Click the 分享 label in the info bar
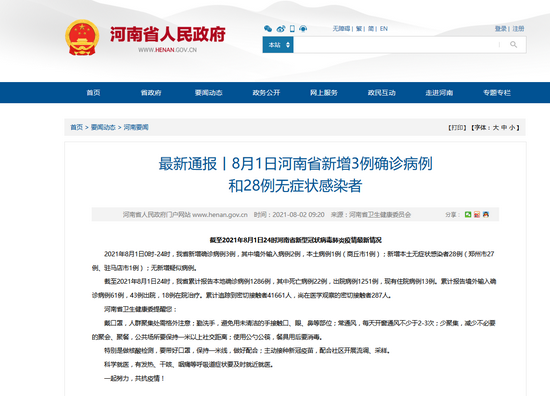The height and width of the screenshot is (396, 550). point(452,215)
